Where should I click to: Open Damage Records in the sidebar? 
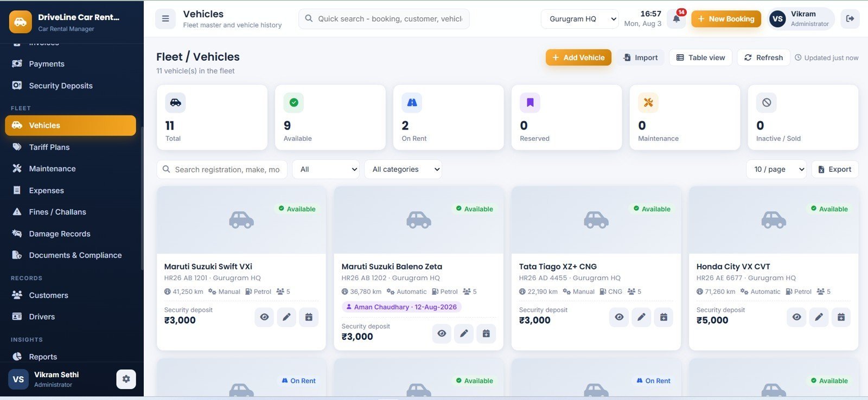coord(71,234)
